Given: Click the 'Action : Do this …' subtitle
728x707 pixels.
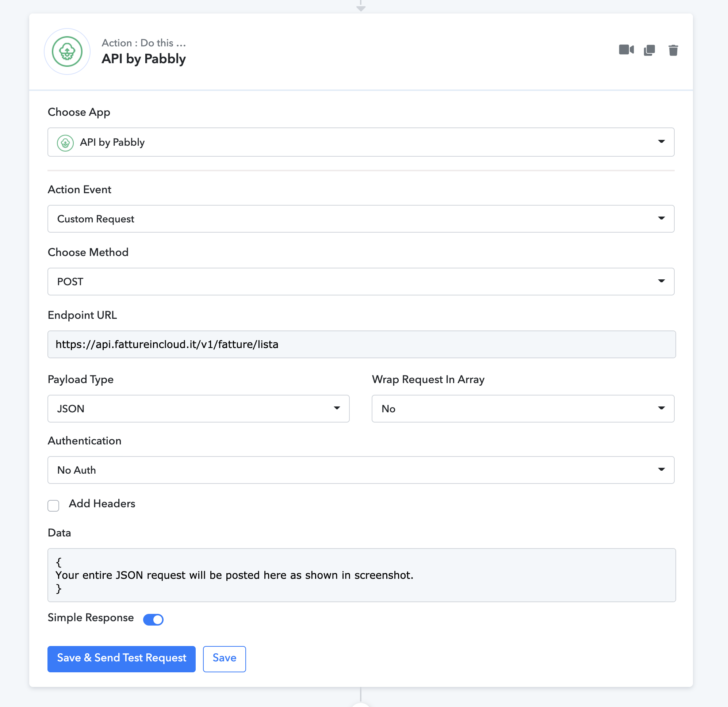Looking at the screenshot, I should [x=144, y=43].
